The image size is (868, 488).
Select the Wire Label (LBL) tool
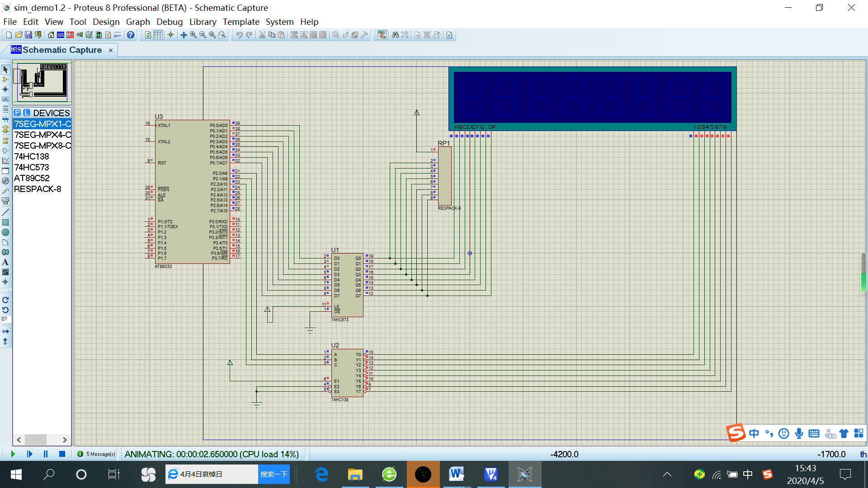click(5, 99)
